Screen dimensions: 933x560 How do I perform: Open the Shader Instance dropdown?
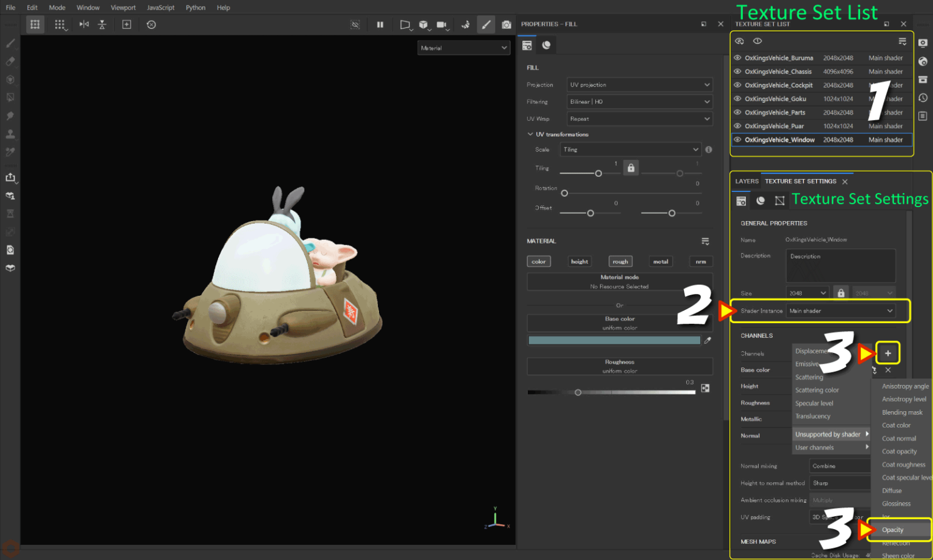841,310
